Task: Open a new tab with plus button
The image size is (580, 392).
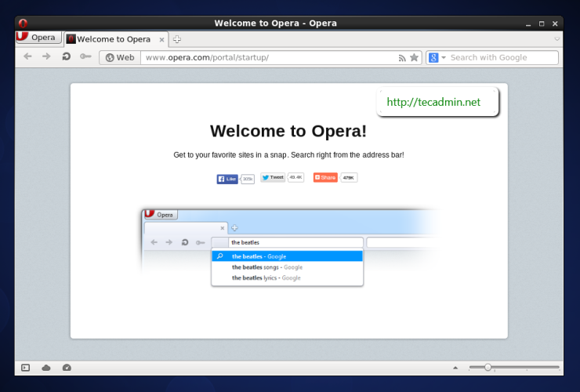Action: tap(177, 39)
